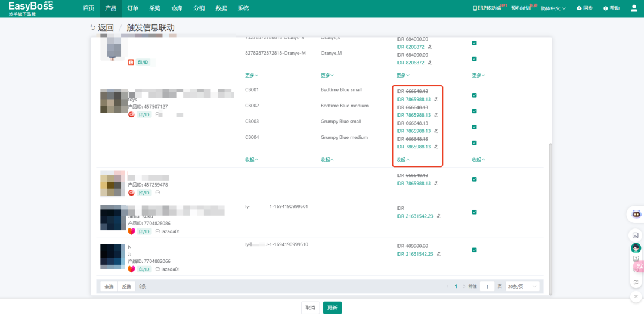Open the 订单 menu
Viewport: 644px width, 316px height.
point(132,8)
